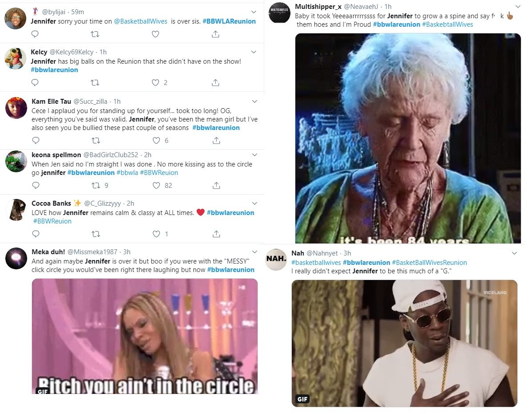Retweet Kelcy's tweet about the Reunion
This screenshot has height=414, width=532.
(95, 82)
